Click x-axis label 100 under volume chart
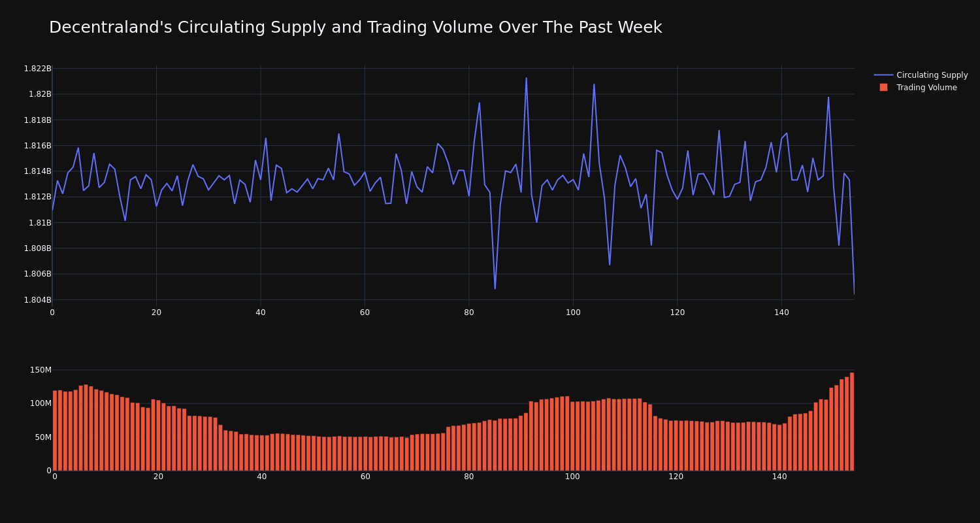Viewport: 980px width, 523px height. (x=572, y=477)
